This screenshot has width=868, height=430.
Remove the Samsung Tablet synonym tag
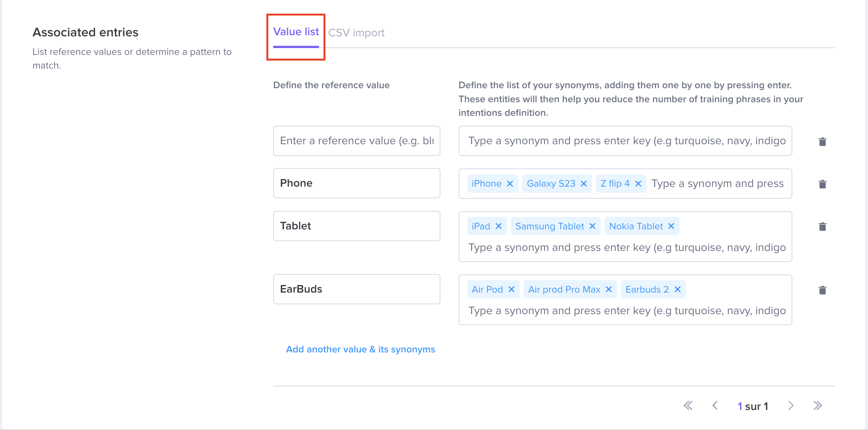click(593, 226)
